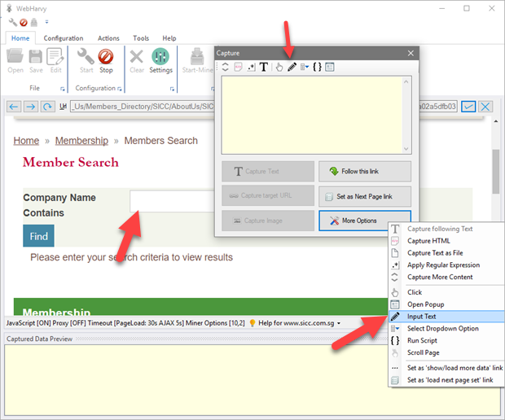Click the Follow this link button
The width and height of the screenshot is (505, 420).
tap(364, 172)
